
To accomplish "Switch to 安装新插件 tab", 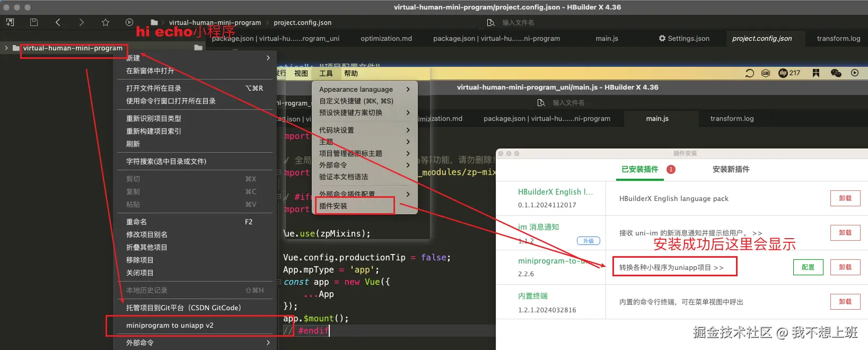I will pyautogui.click(x=731, y=169).
